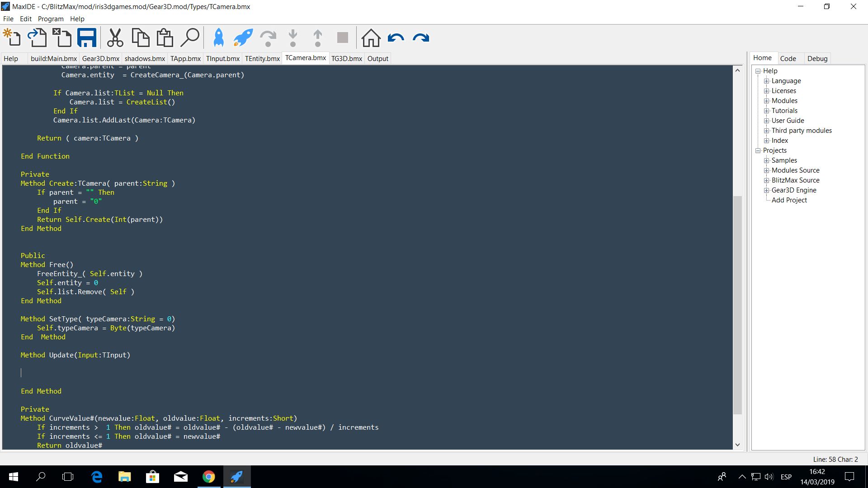Switch to the TEntity.bmx tab
The image size is (868, 488).
[x=262, y=58]
